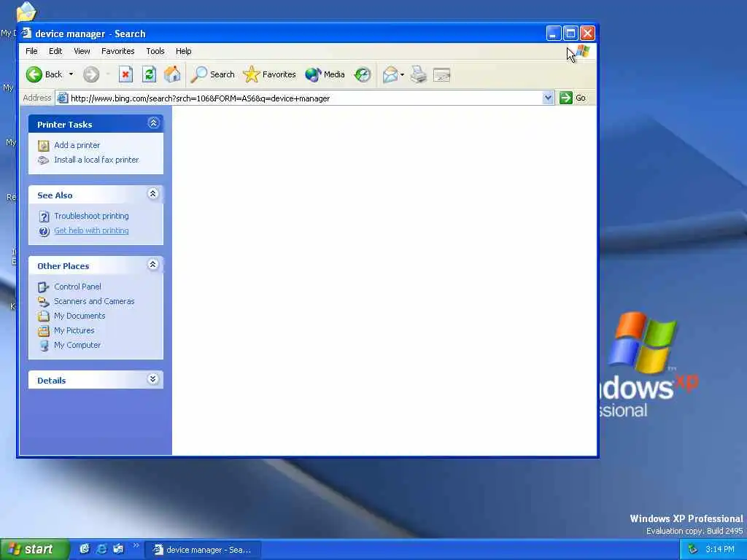Go to the Home page icon
The height and width of the screenshot is (560, 747).
click(172, 75)
